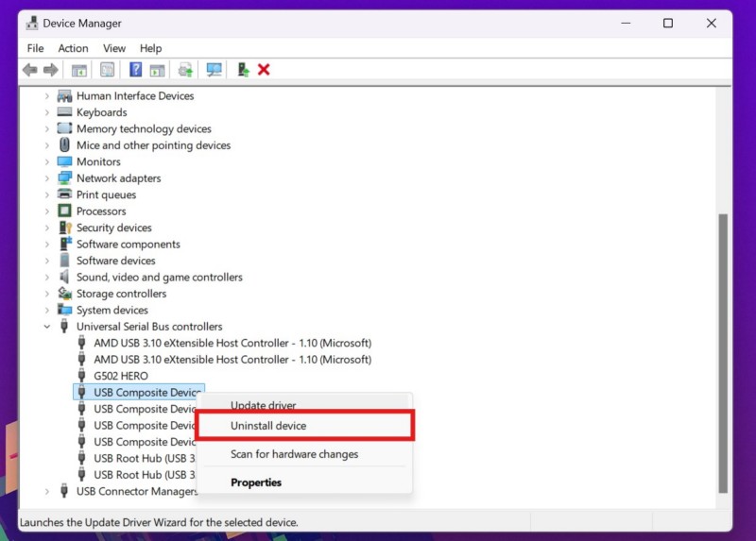Image resolution: width=756 pixels, height=541 pixels.
Task: Click the Back arrow in the toolbar
Action: coord(29,70)
